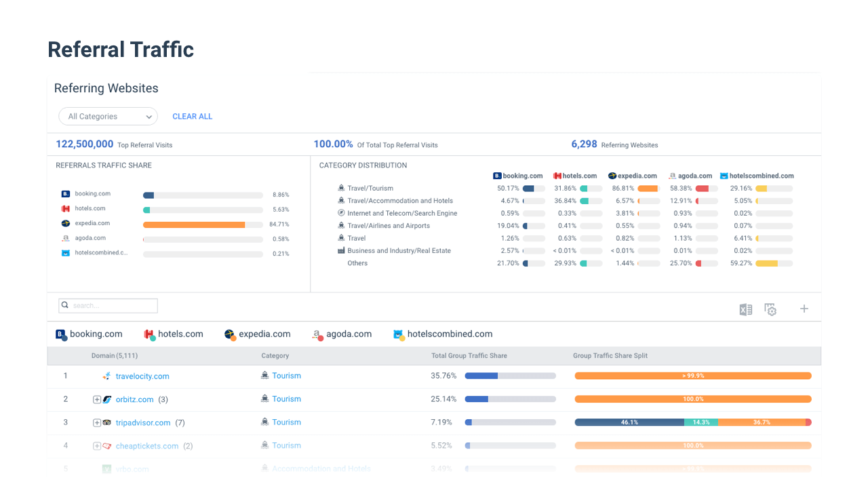Image resolution: width=868 pixels, height=487 pixels.
Task: Click Tourism icon in tripadvisor.com row
Action: (265, 422)
